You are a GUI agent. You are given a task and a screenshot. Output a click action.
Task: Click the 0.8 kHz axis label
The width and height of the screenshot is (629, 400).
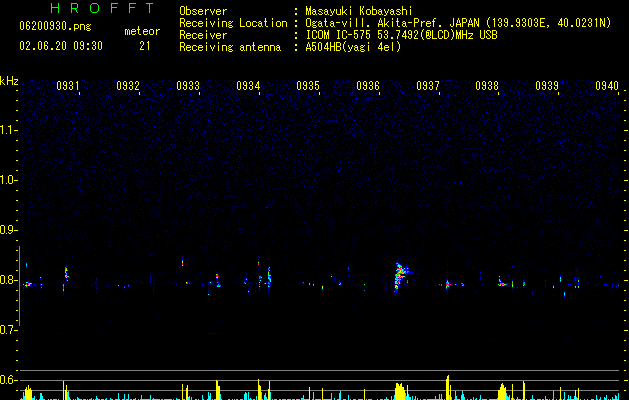tap(8, 280)
